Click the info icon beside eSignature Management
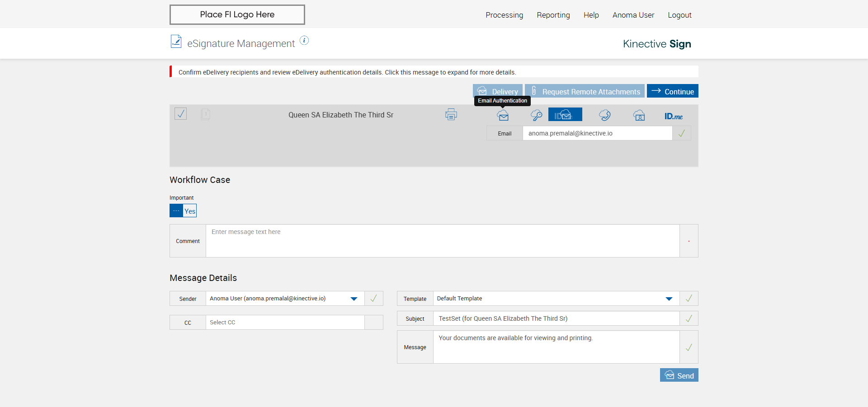Image resolution: width=868 pixels, height=407 pixels. tap(304, 41)
